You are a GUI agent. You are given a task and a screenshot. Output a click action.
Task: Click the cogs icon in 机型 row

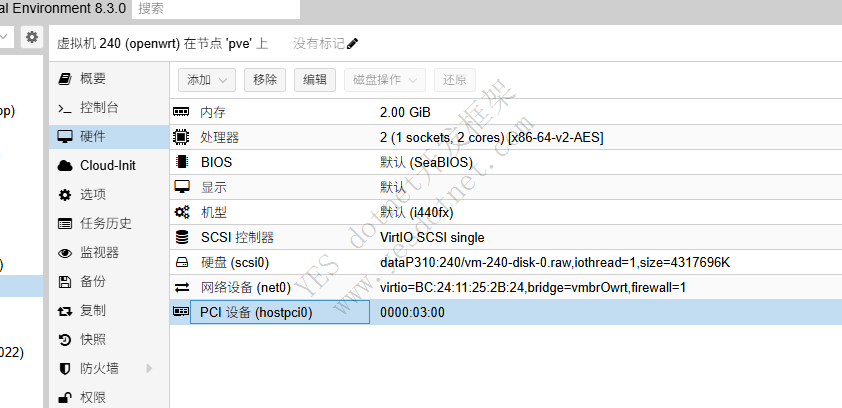click(x=182, y=212)
